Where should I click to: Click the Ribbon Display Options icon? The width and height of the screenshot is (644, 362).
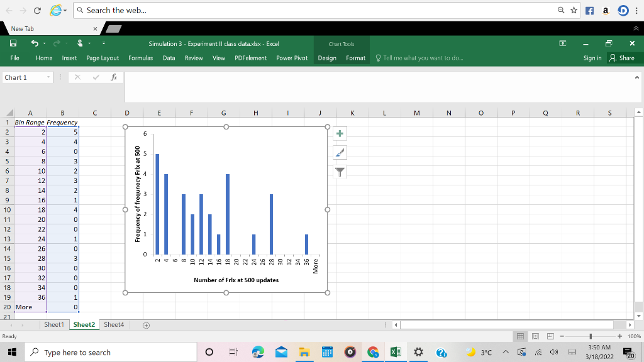tap(563, 43)
